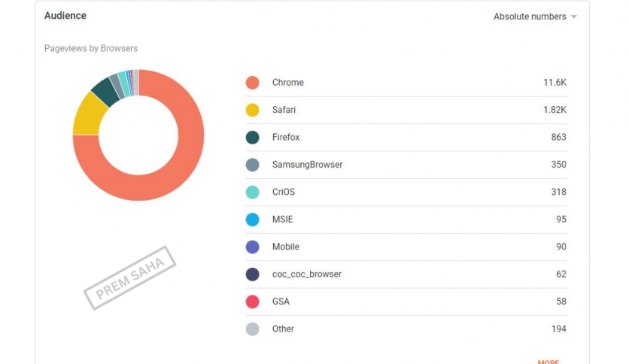Click the GSA red legend dot
The height and width of the screenshot is (364, 629).
[x=253, y=302]
